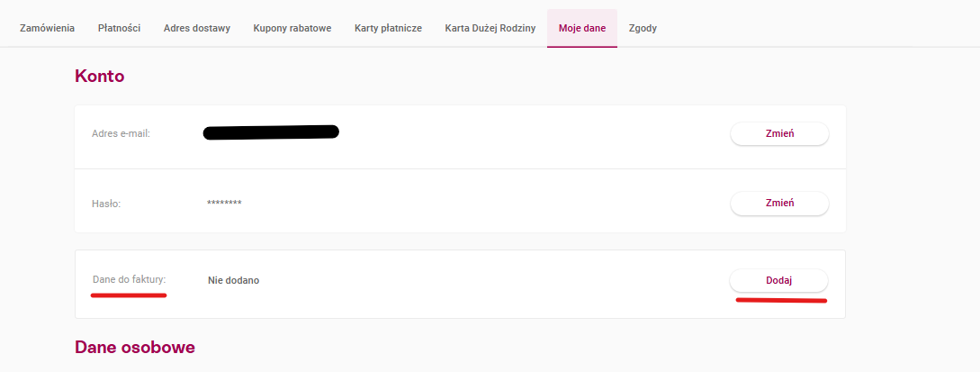Screen dimensions: 980x372
Task: Click the Adres e-mail label
Action: (x=121, y=134)
